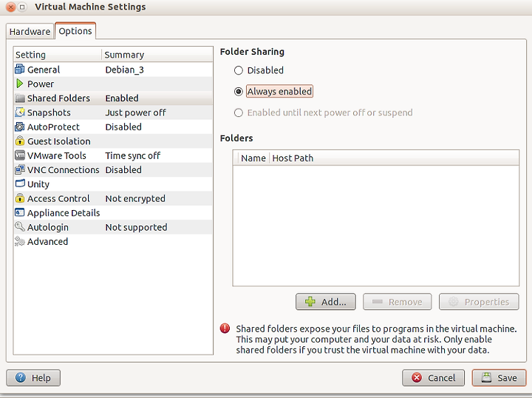Select the Appliance Details row label
The image size is (532, 398).
click(x=64, y=213)
